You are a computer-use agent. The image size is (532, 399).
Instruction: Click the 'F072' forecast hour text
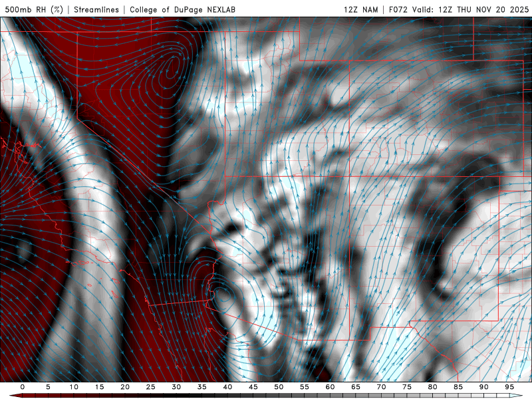click(x=398, y=9)
